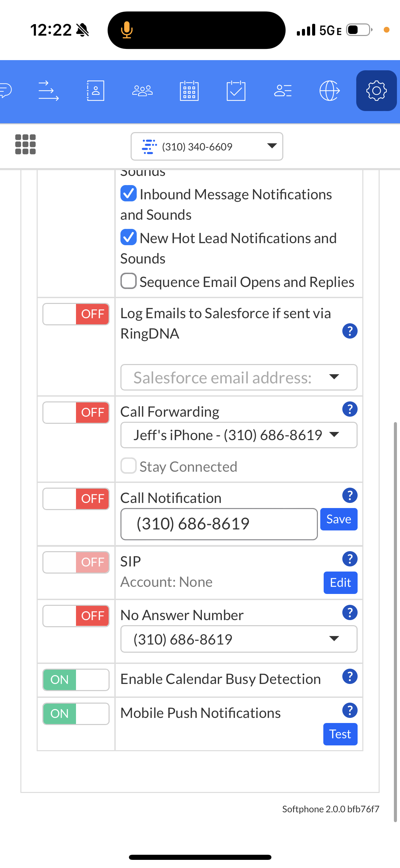Enable Sequence Email Opens and Replies
This screenshot has height=868, width=400.
pyautogui.click(x=129, y=281)
